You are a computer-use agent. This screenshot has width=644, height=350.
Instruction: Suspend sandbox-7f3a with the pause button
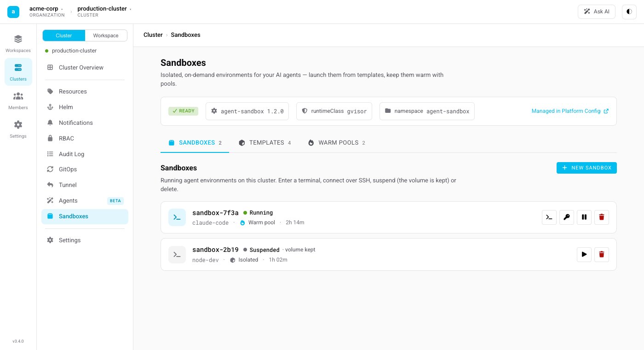[x=584, y=217]
